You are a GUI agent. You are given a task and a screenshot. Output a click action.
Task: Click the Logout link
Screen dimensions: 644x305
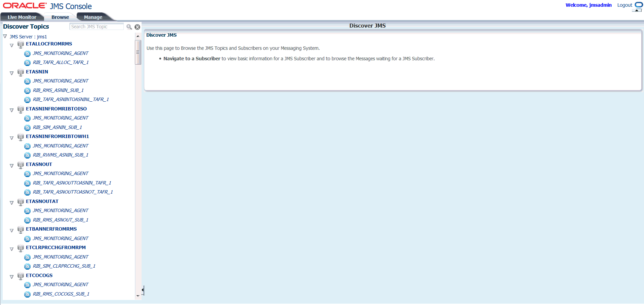point(624,5)
